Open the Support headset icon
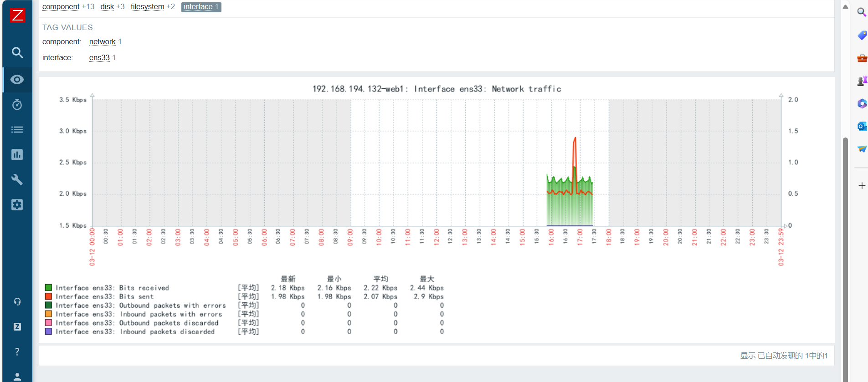868x382 pixels. (x=17, y=301)
